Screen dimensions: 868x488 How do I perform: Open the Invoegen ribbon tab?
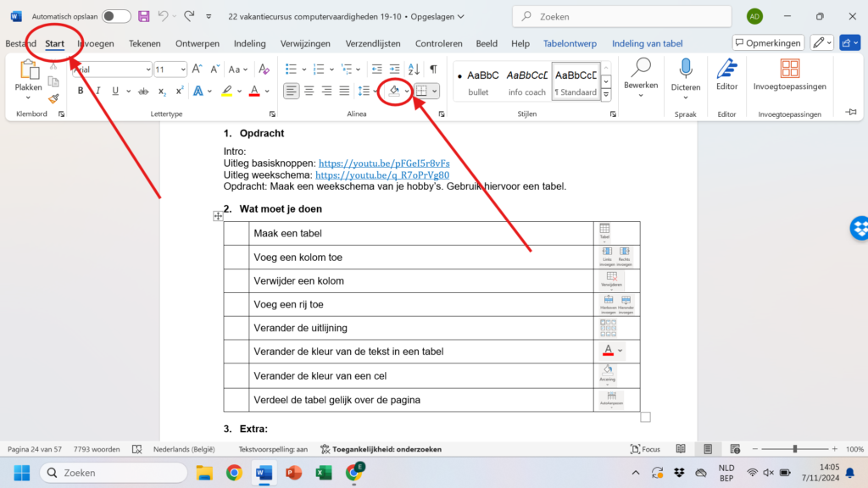coord(96,43)
